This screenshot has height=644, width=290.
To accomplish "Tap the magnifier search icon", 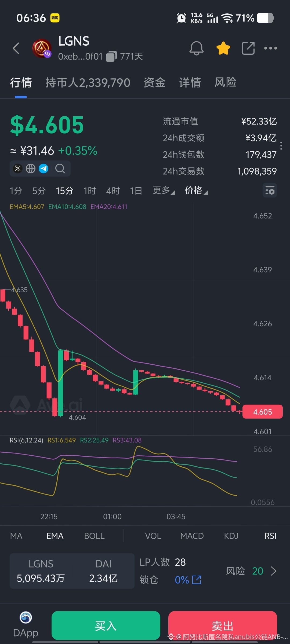I will [60, 169].
